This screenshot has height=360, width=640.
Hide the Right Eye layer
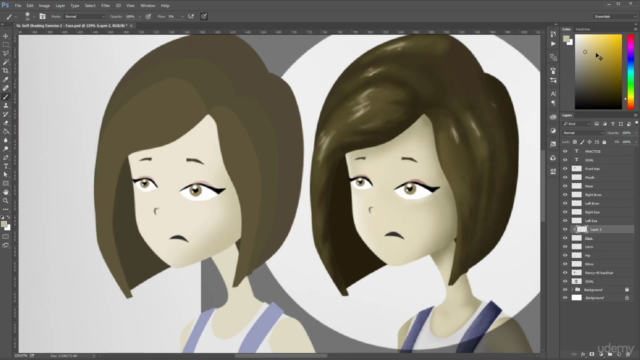coord(565,212)
